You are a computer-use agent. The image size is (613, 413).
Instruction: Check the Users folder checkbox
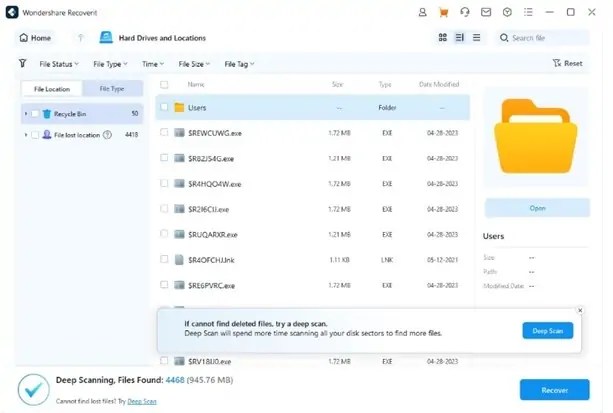164,107
